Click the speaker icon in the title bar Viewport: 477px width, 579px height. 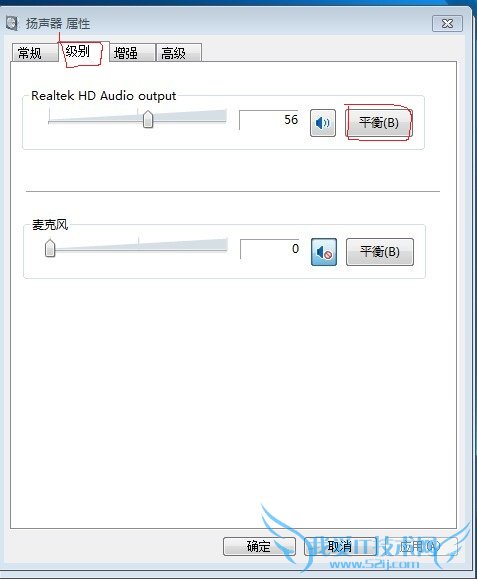coord(11,24)
